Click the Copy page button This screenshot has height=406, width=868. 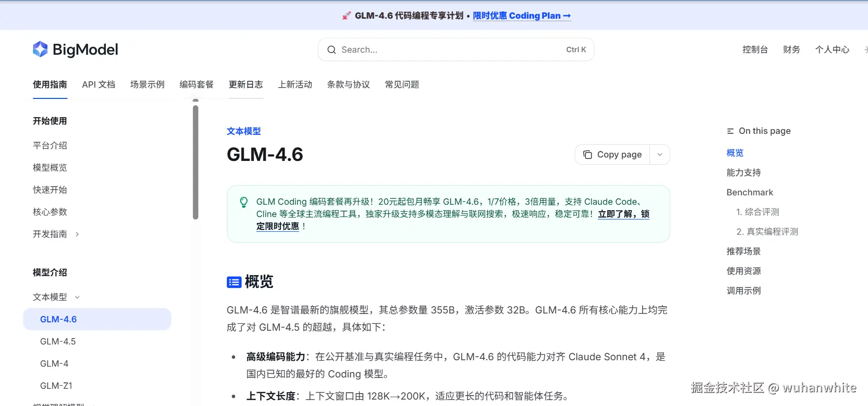pyautogui.click(x=613, y=155)
